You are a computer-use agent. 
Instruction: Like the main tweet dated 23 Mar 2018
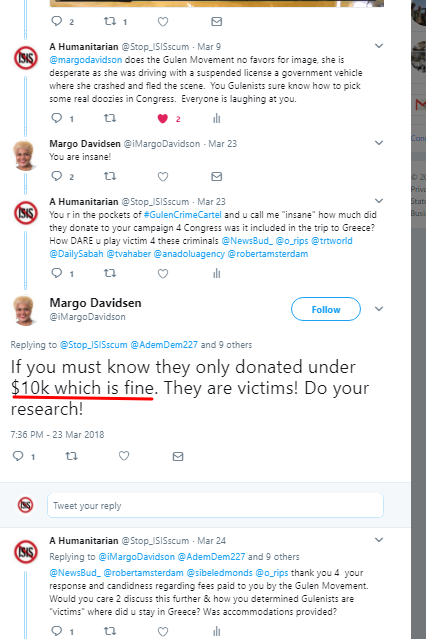pyautogui.click(x=124, y=456)
